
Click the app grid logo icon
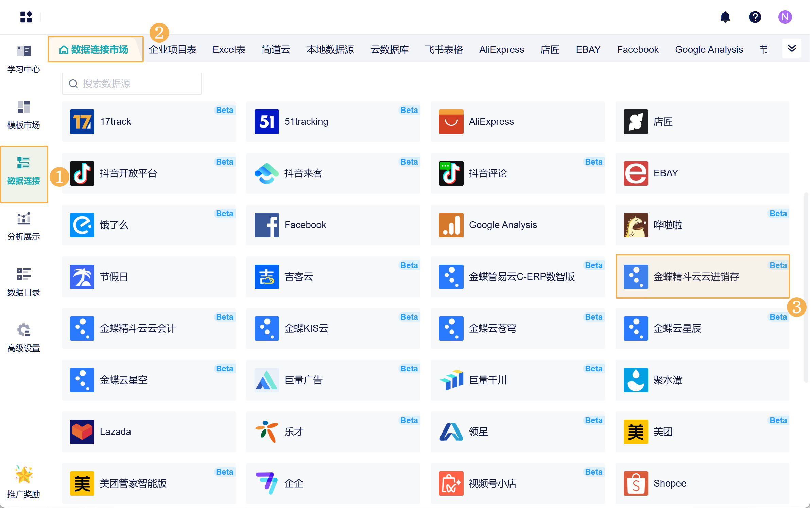tap(26, 17)
